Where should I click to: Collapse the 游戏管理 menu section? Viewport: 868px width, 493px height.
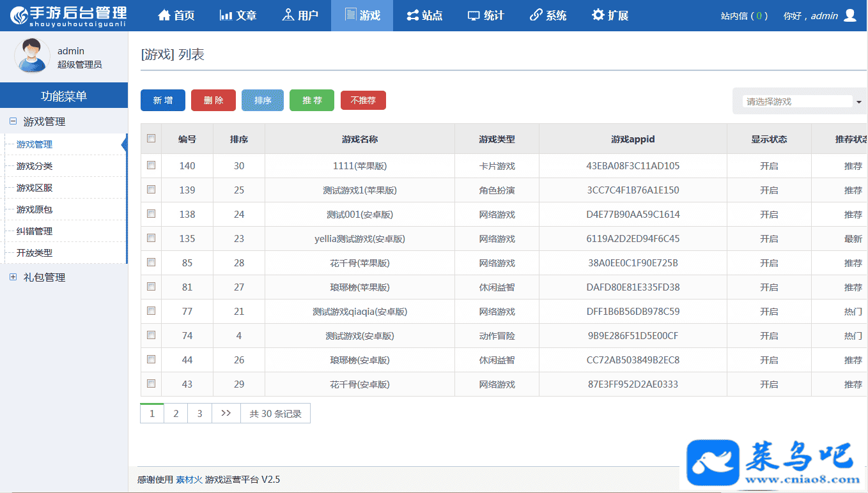coord(13,121)
